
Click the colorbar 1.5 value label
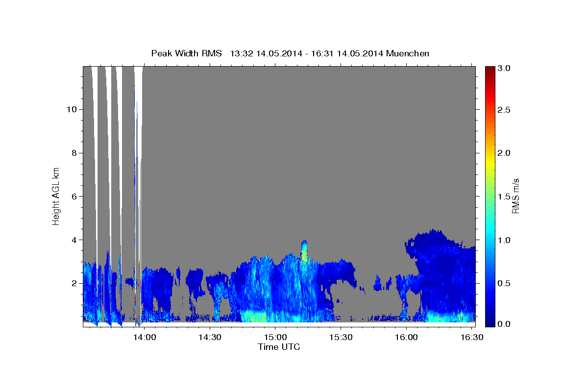[x=505, y=196]
